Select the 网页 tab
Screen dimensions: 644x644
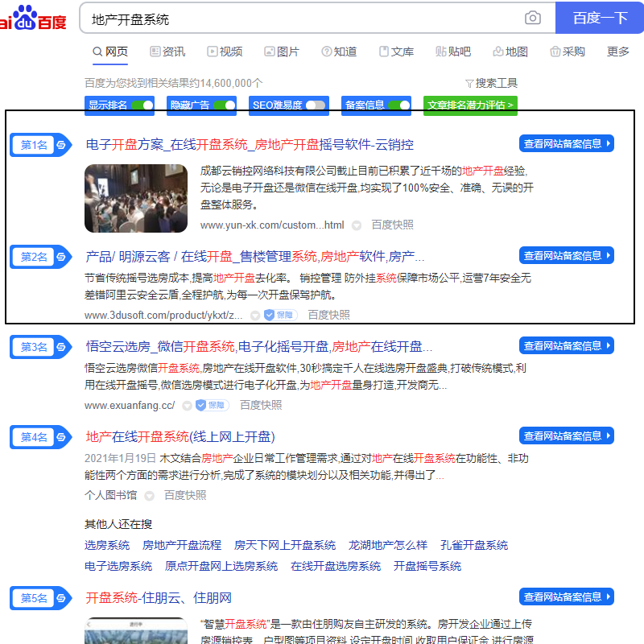pyautogui.click(x=110, y=52)
